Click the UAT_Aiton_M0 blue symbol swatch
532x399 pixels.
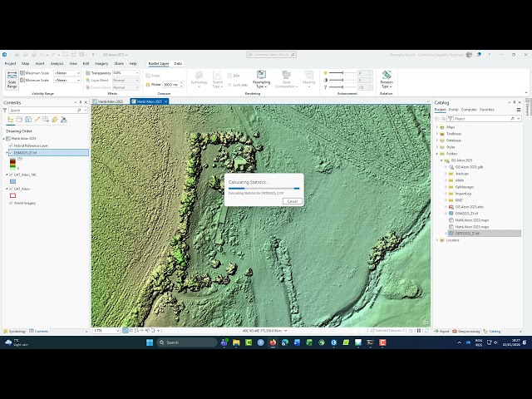[x=13, y=181]
